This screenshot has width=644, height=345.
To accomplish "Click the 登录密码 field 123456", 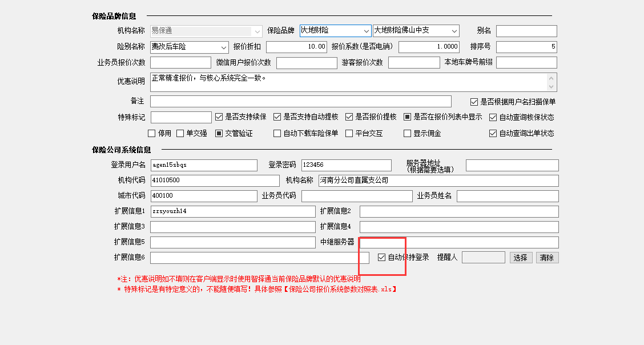I will pyautogui.click(x=346, y=165).
